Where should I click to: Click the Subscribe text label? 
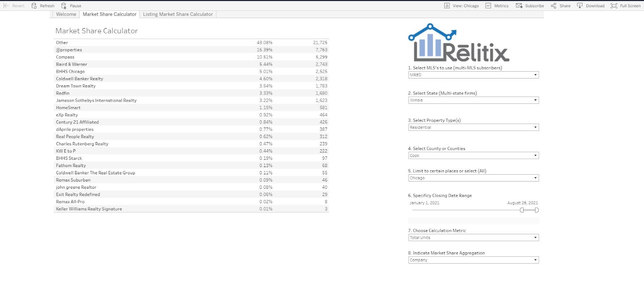[535, 6]
